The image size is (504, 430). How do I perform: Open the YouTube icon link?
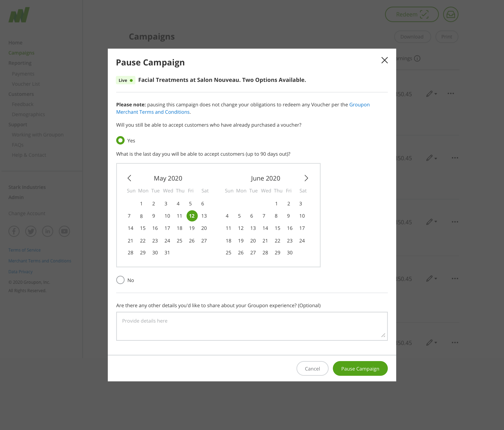tap(64, 231)
